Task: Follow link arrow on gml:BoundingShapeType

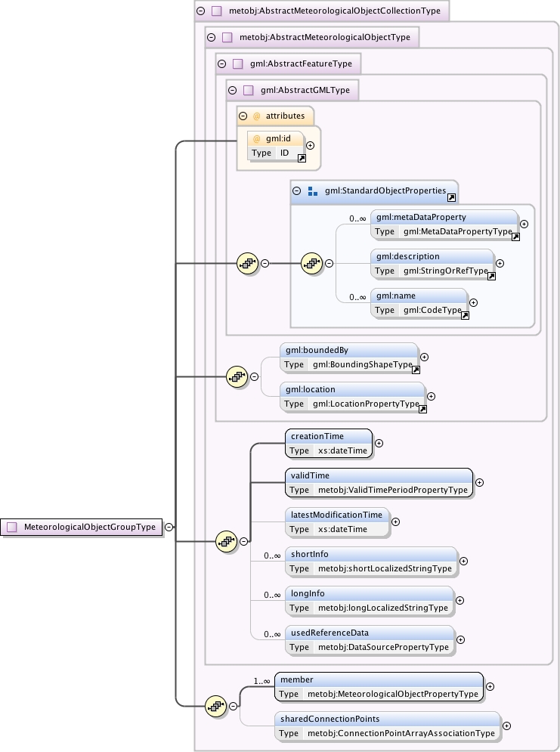Action: 416,370
